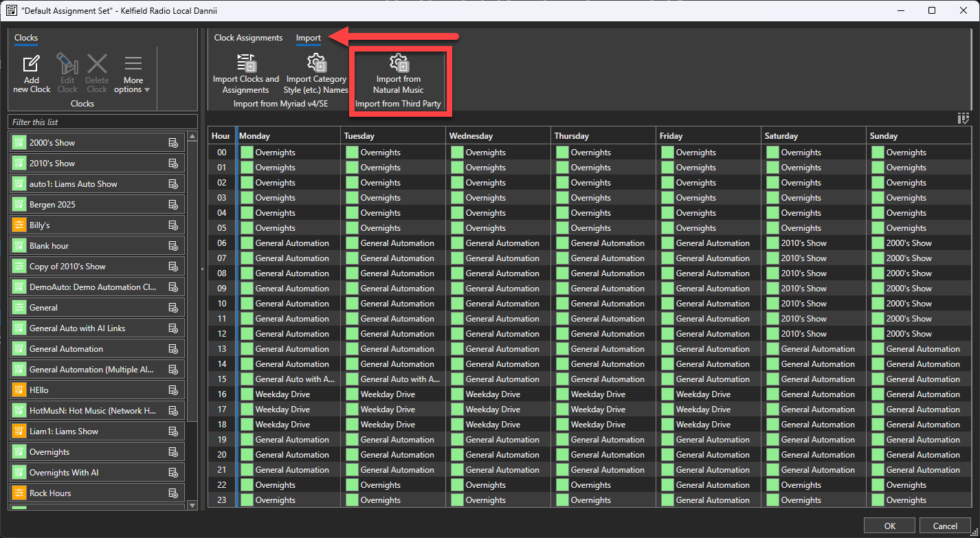The width and height of the screenshot is (980, 538).
Task: Click Import Clocks and Assignments icon
Action: [245, 63]
